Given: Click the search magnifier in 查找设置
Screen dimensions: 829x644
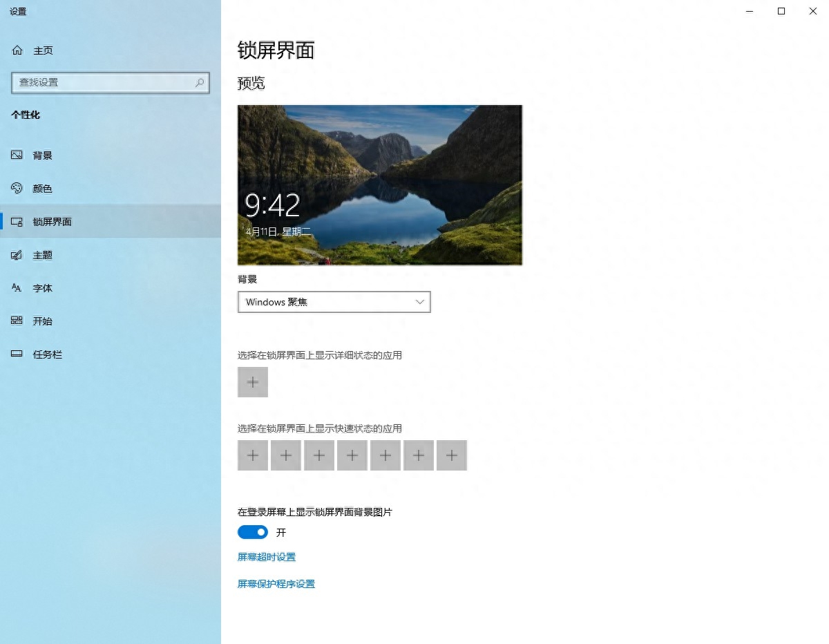Looking at the screenshot, I should coord(200,82).
